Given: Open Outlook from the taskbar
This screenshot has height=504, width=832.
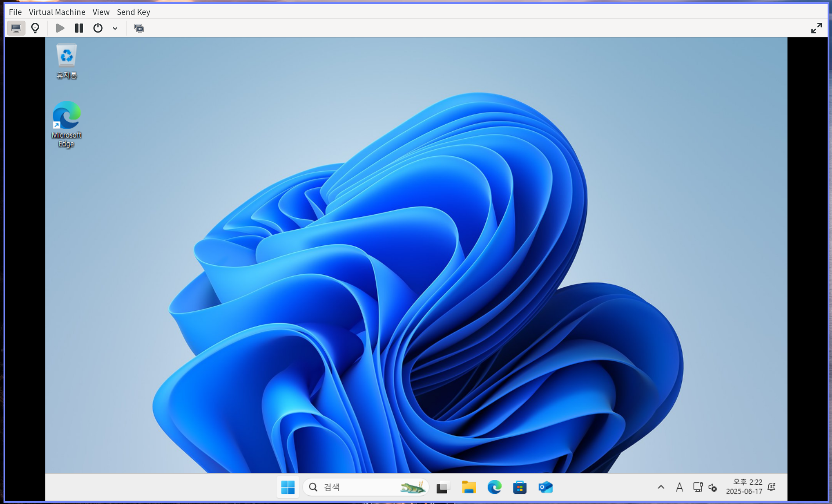Looking at the screenshot, I should point(545,487).
